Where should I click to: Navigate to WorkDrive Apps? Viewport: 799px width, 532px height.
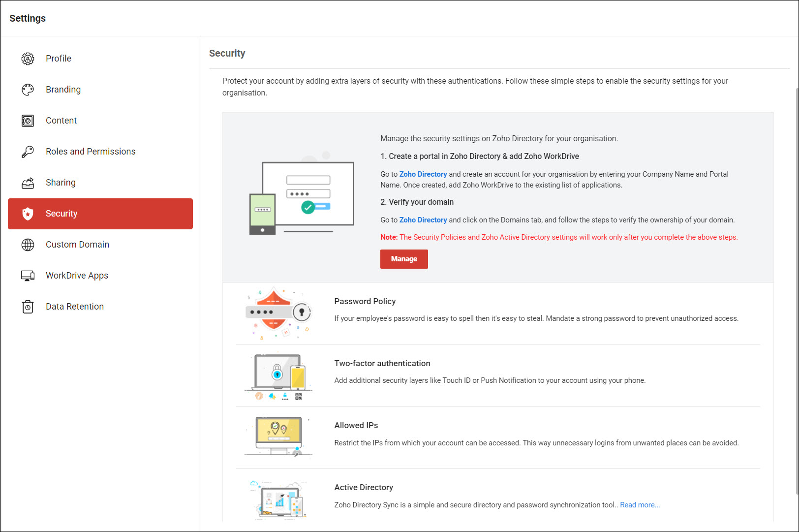(100, 276)
